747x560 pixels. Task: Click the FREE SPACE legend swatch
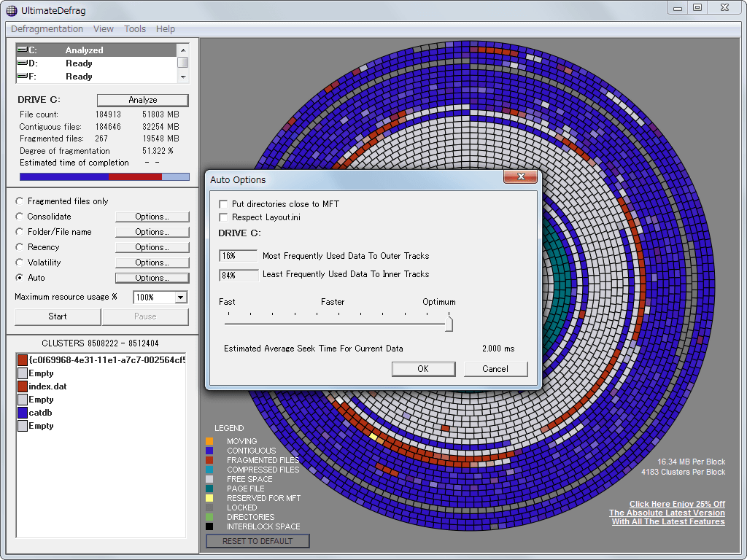tap(209, 479)
